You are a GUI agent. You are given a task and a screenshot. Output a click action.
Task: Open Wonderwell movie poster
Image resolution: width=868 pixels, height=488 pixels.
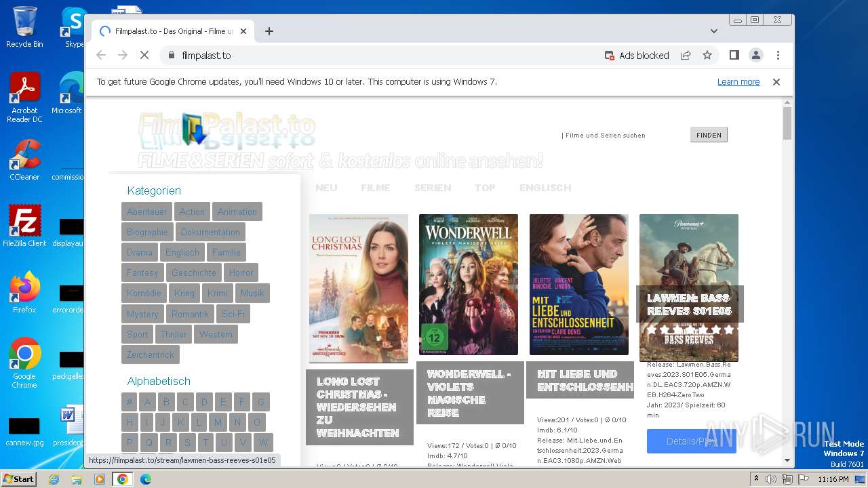pos(469,285)
